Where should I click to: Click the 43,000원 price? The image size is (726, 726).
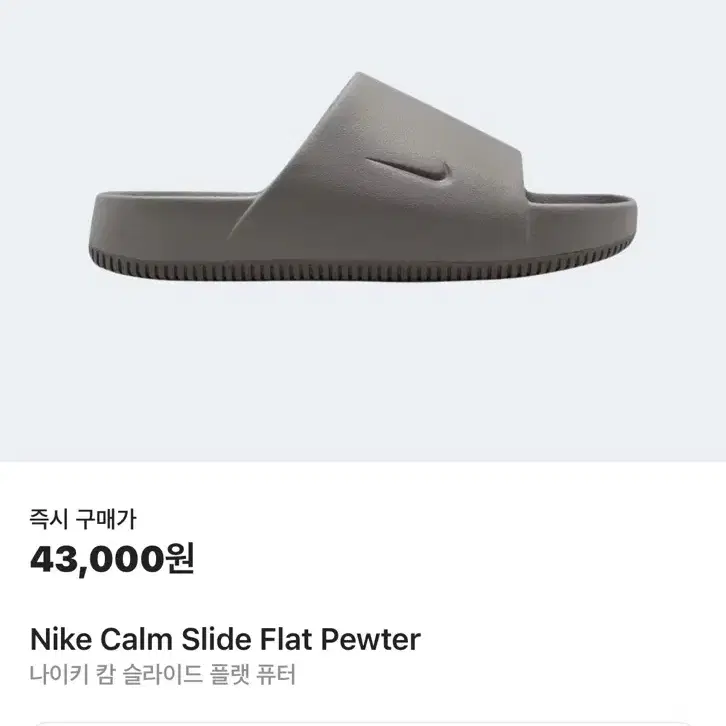tap(112, 559)
